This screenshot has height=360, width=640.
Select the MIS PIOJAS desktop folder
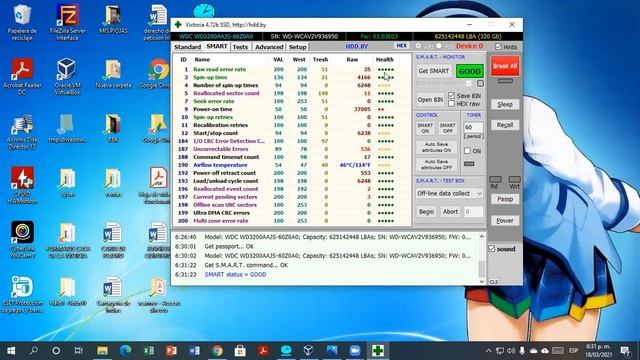tap(113, 19)
